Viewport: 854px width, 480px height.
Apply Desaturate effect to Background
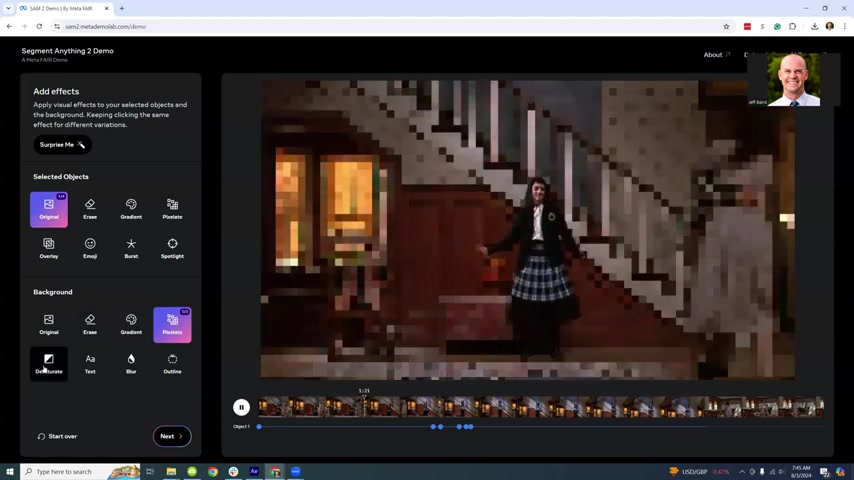49,364
